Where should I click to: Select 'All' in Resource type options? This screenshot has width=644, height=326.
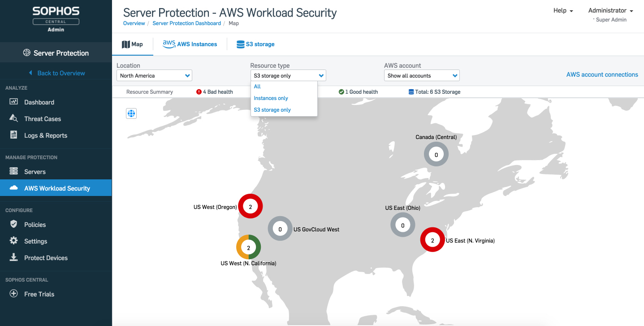(x=257, y=87)
